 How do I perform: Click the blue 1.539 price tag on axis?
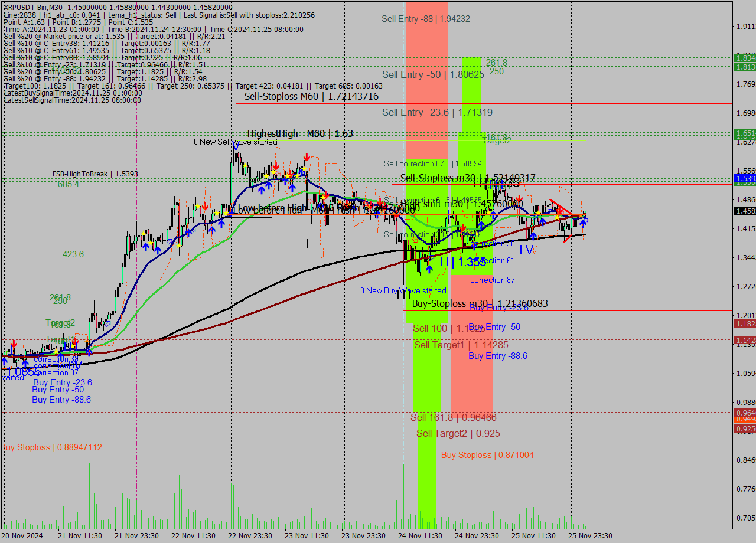tap(745, 178)
